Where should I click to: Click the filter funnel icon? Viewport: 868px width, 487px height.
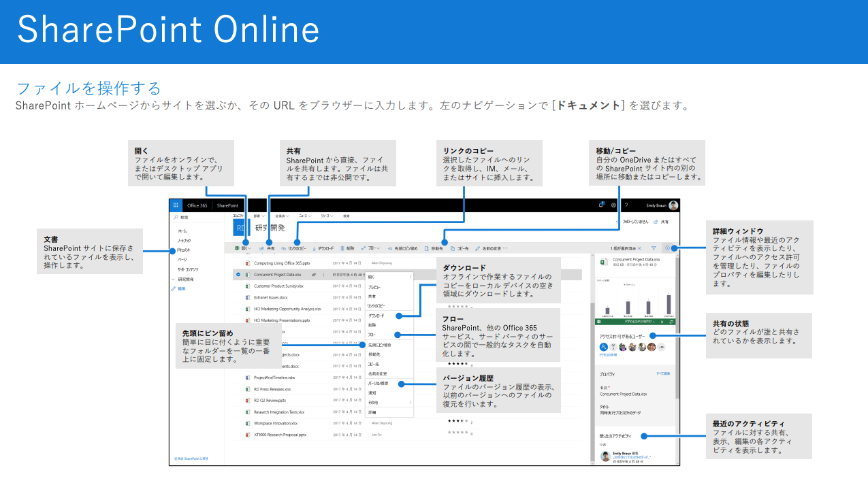[x=654, y=248]
